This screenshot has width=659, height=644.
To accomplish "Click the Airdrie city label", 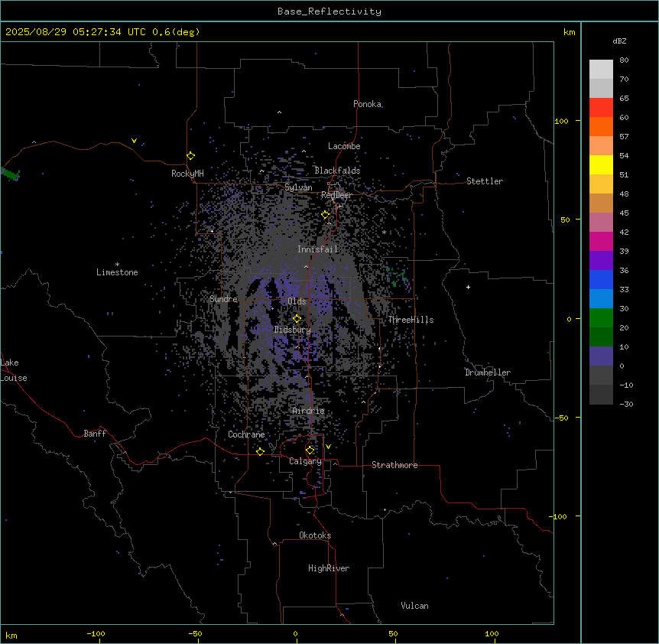I will 309,411.
